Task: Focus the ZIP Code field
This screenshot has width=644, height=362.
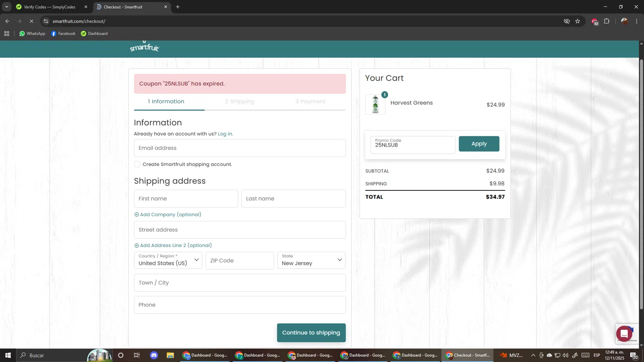Action: 240,260
